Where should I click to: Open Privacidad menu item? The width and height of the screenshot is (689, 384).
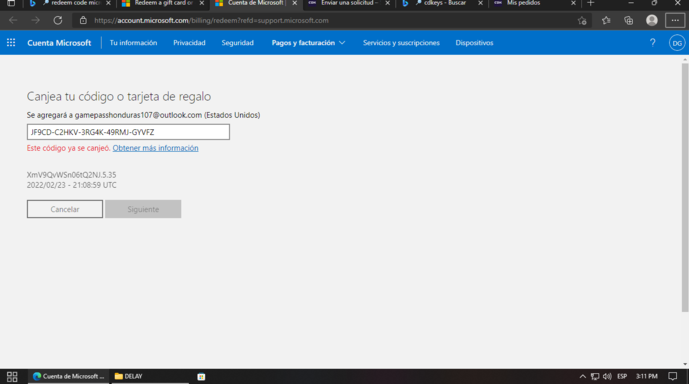(189, 43)
